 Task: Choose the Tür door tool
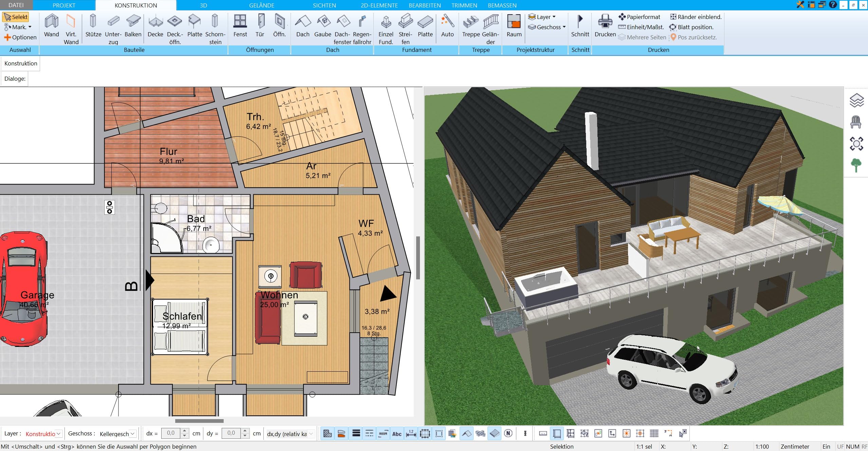point(260,26)
